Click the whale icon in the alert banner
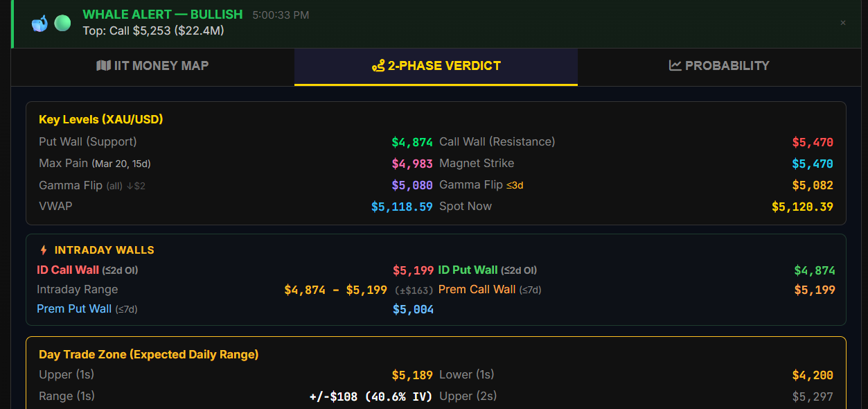 [39, 23]
